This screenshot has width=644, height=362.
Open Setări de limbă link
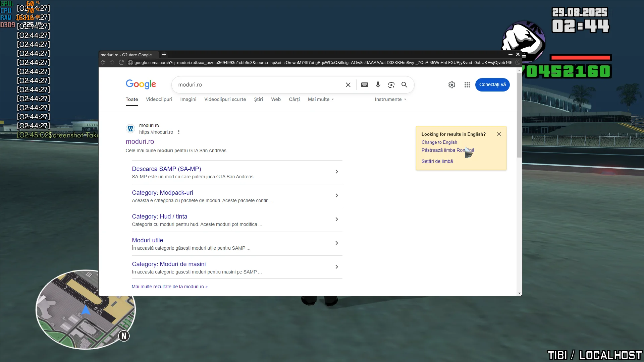(x=437, y=162)
